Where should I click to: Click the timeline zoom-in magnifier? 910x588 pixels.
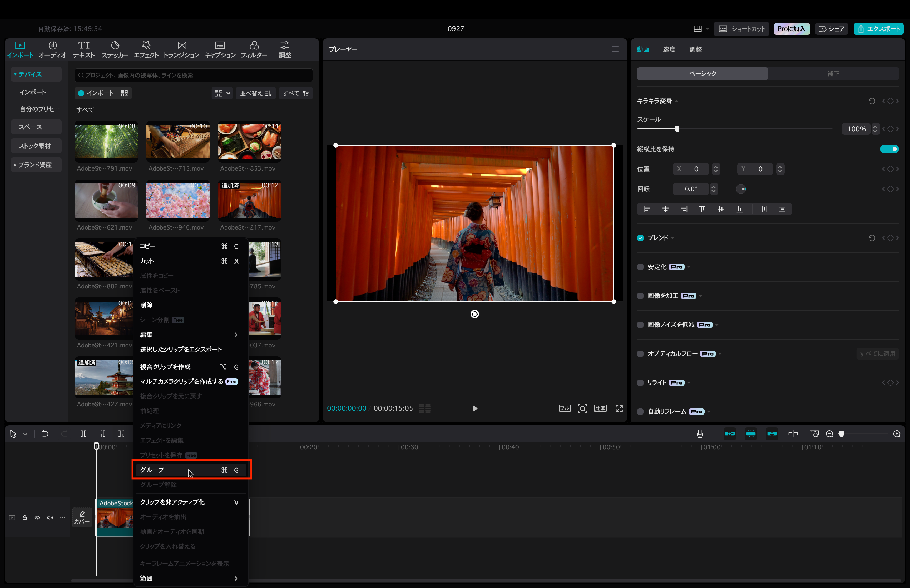point(897,434)
